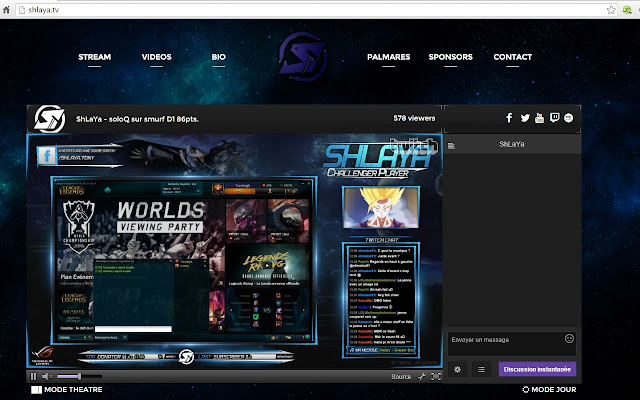Screen dimensions: 640x400
Task: Go to the BIO page
Action: (x=218, y=57)
